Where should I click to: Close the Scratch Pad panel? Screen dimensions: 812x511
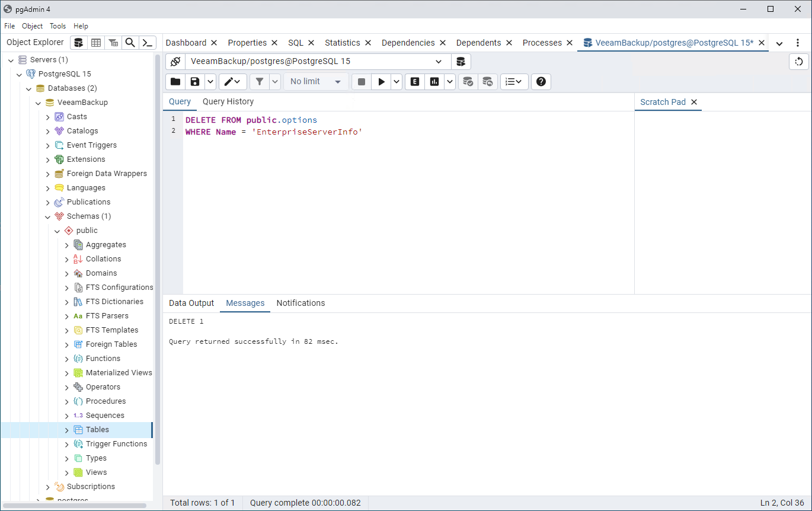pyautogui.click(x=694, y=102)
